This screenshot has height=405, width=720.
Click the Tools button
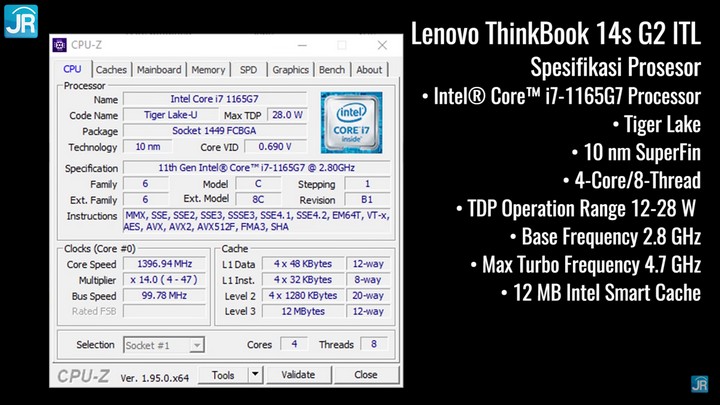[223, 375]
